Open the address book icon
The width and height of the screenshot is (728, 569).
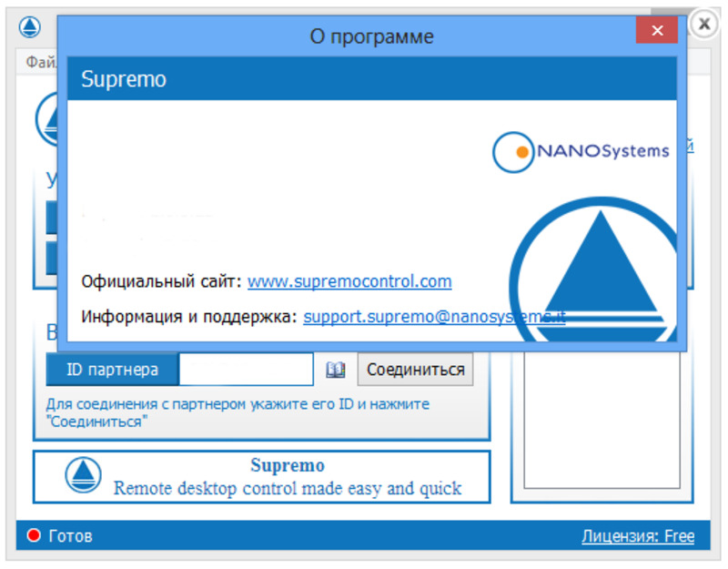tap(335, 370)
